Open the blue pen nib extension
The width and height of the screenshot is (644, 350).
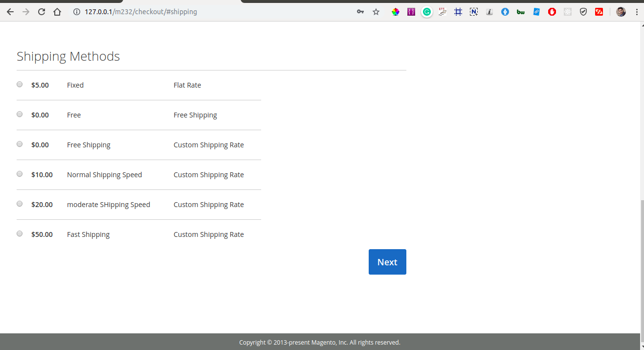click(x=505, y=12)
